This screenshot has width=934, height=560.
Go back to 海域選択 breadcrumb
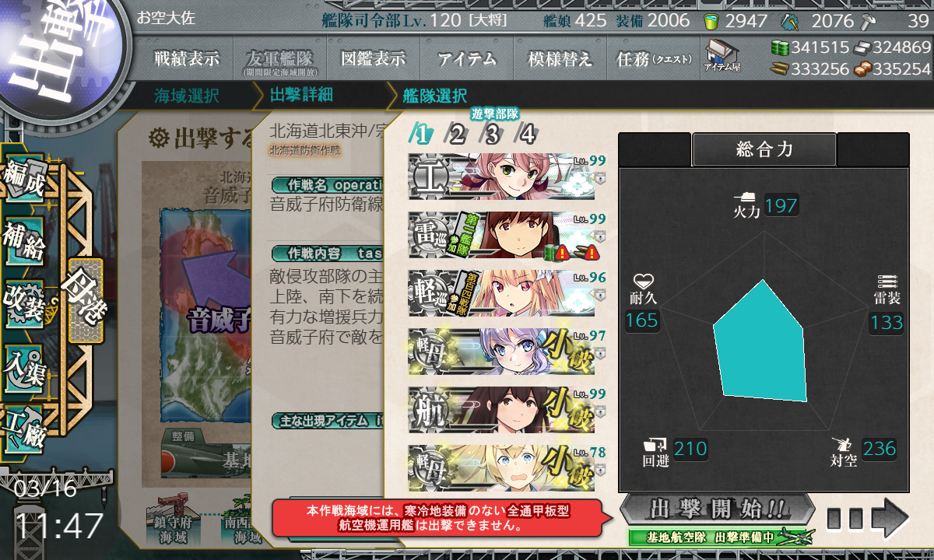187,96
